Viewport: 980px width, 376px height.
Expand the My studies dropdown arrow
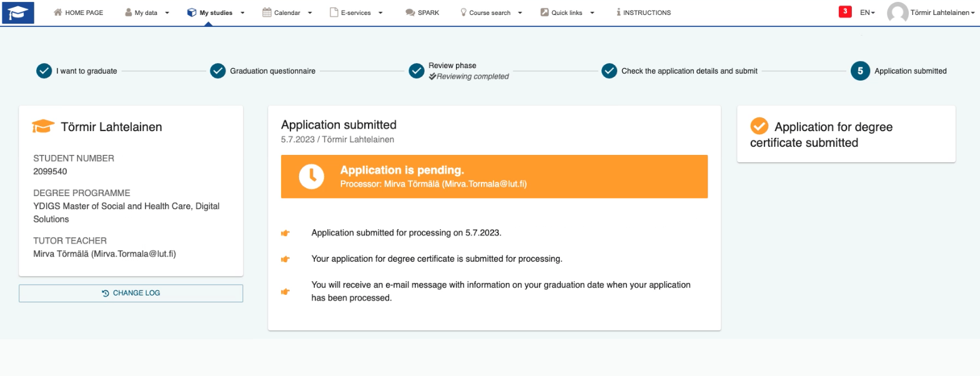click(x=242, y=12)
